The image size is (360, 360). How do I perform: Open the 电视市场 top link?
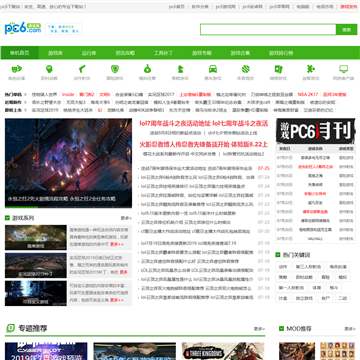pyautogui.click(x=325, y=6)
